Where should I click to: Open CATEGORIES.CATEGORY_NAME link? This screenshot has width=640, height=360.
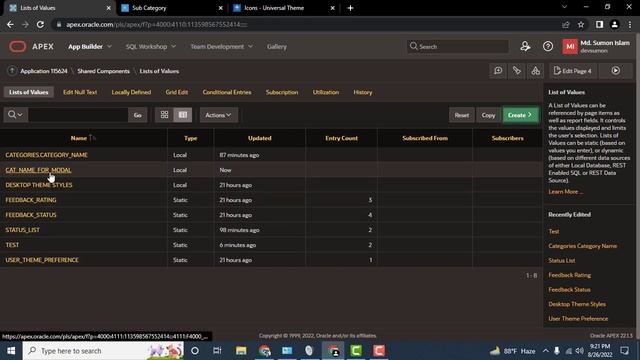pos(47,155)
